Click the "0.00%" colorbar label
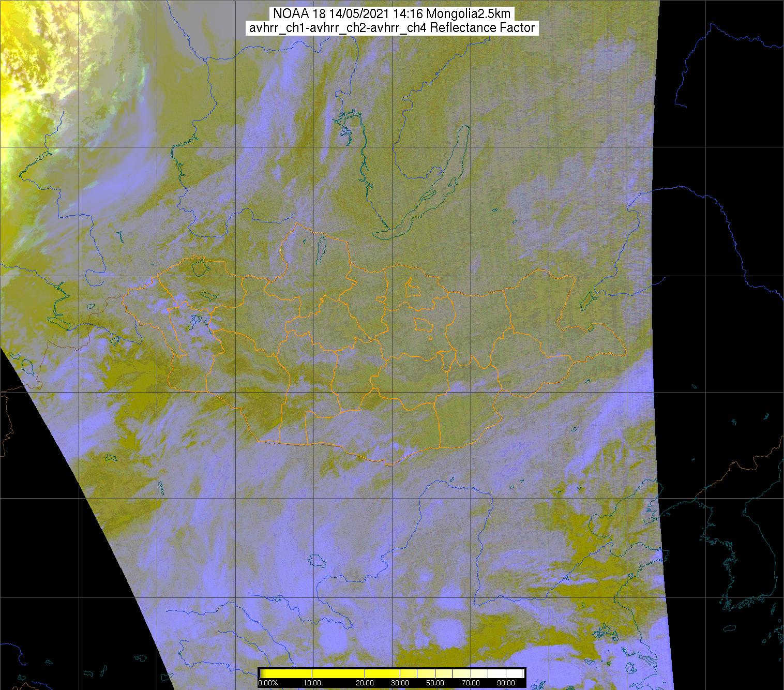 [x=268, y=683]
